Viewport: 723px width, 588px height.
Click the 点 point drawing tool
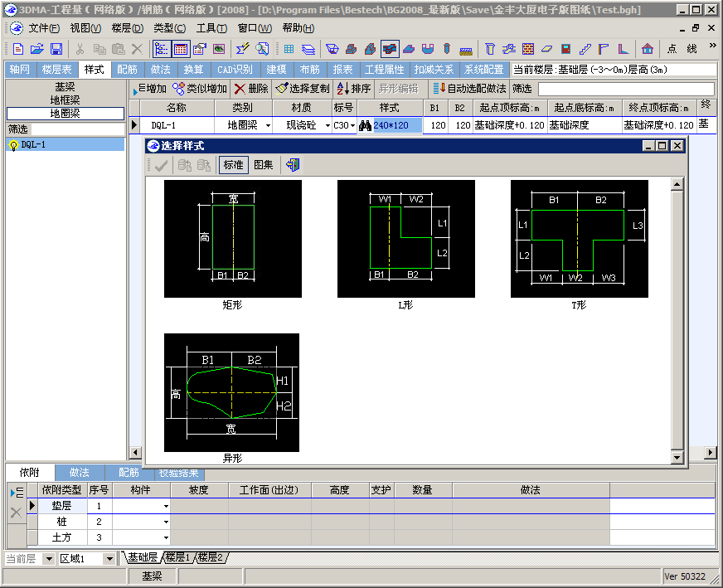click(672, 49)
